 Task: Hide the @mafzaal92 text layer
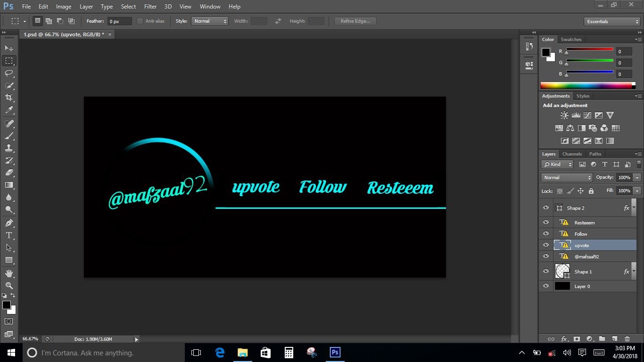tap(546, 256)
